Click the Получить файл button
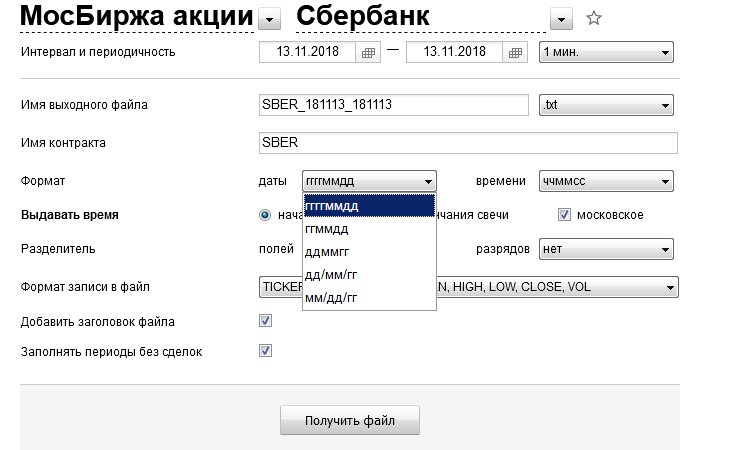 [x=350, y=420]
